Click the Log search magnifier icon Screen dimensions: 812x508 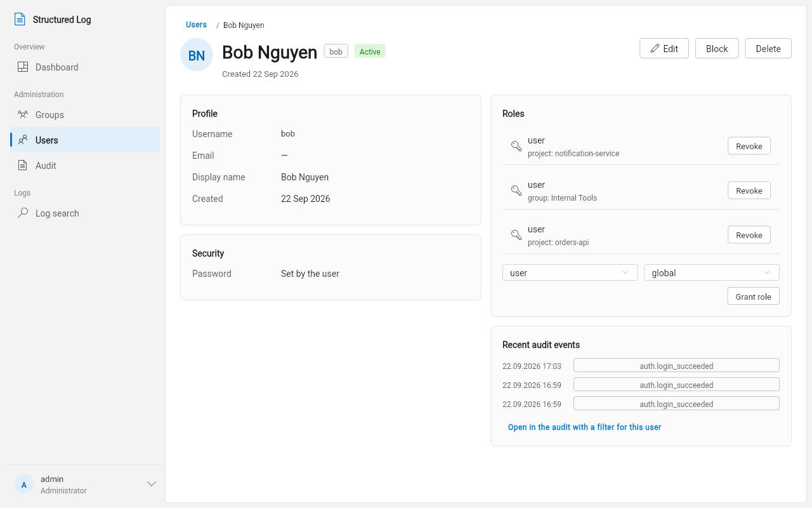coord(23,213)
